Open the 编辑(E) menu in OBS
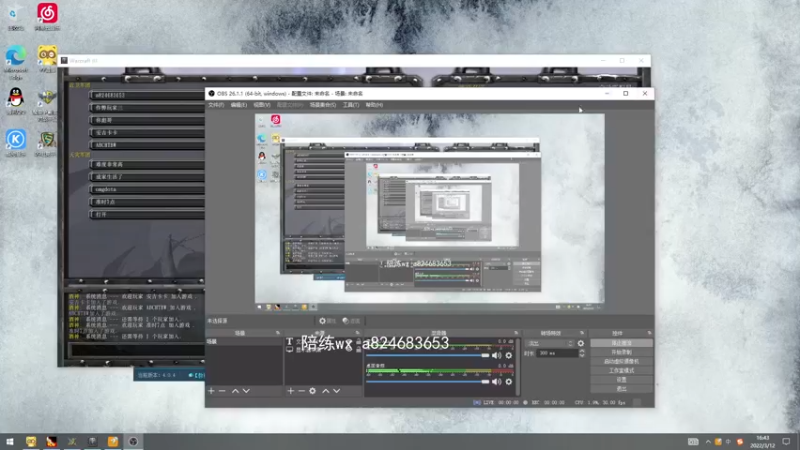Viewport: 800px width, 450px height. [239, 105]
